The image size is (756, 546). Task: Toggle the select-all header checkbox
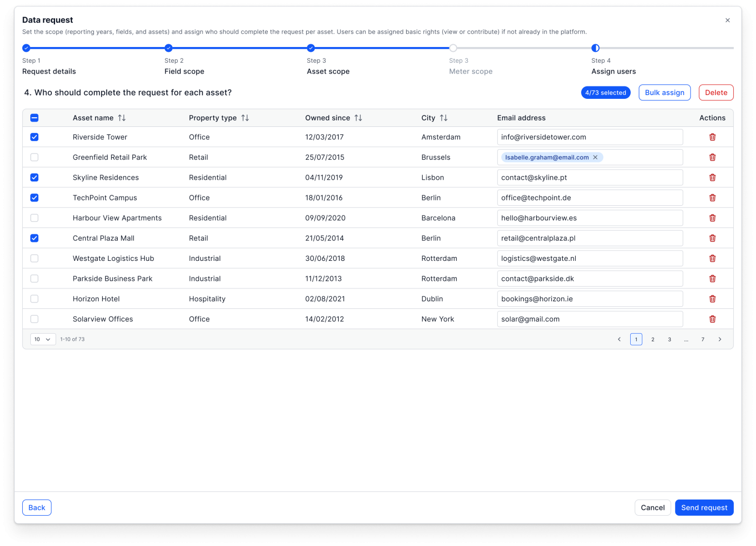pyautogui.click(x=35, y=118)
